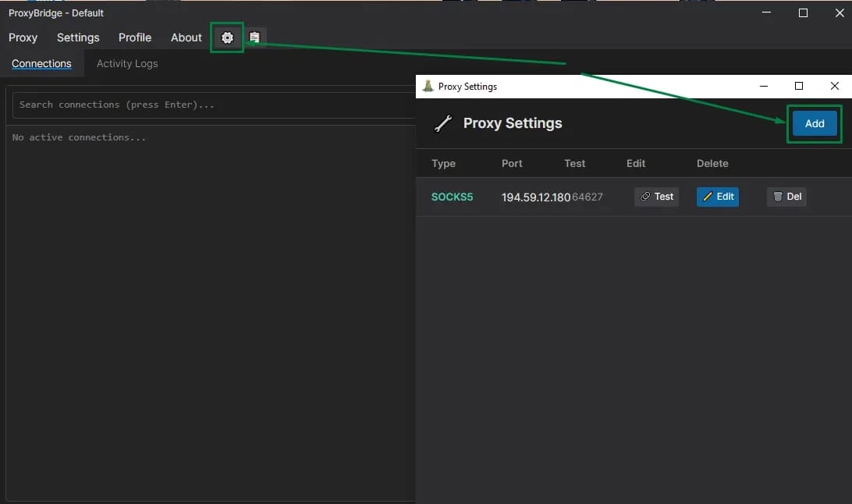Select the 194.59.12.180 address text
Image resolution: width=852 pixels, height=504 pixels.
(x=536, y=197)
